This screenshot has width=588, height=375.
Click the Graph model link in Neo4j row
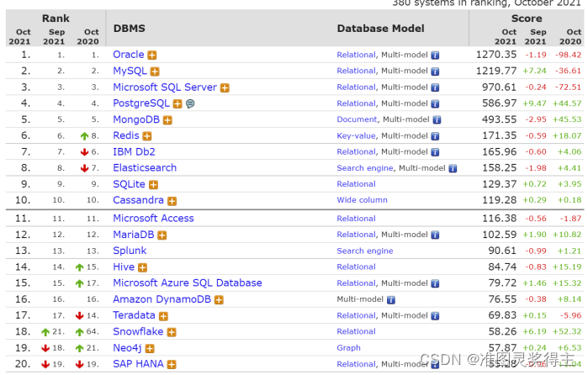(x=348, y=348)
